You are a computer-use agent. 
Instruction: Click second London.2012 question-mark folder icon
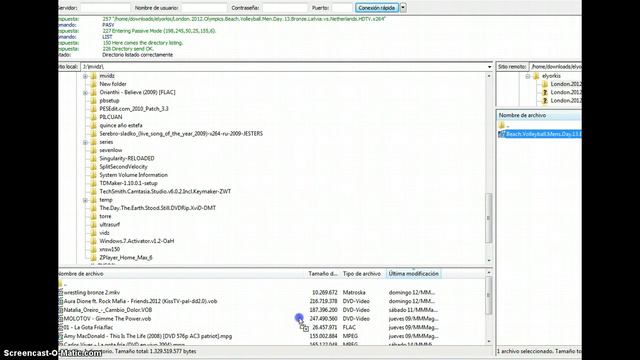[x=544, y=92]
